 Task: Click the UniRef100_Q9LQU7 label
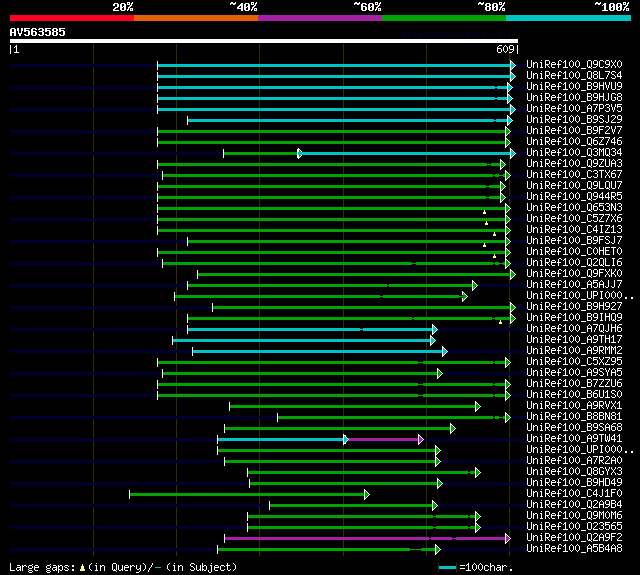(574, 186)
